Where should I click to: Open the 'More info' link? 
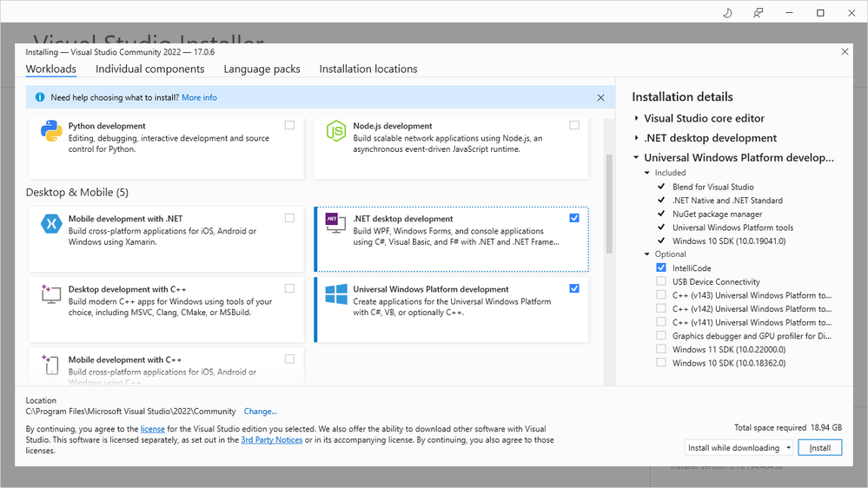pyautogui.click(x=199, y=97)
